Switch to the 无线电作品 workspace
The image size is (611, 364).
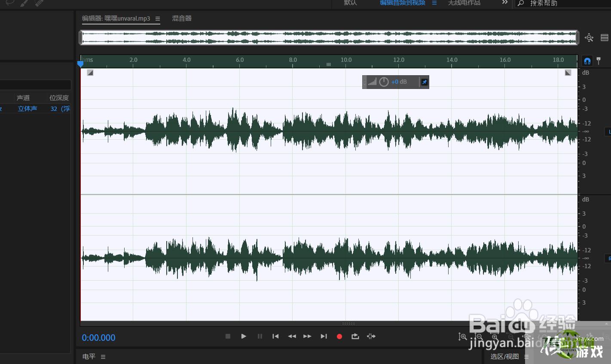tap(464, 3)
